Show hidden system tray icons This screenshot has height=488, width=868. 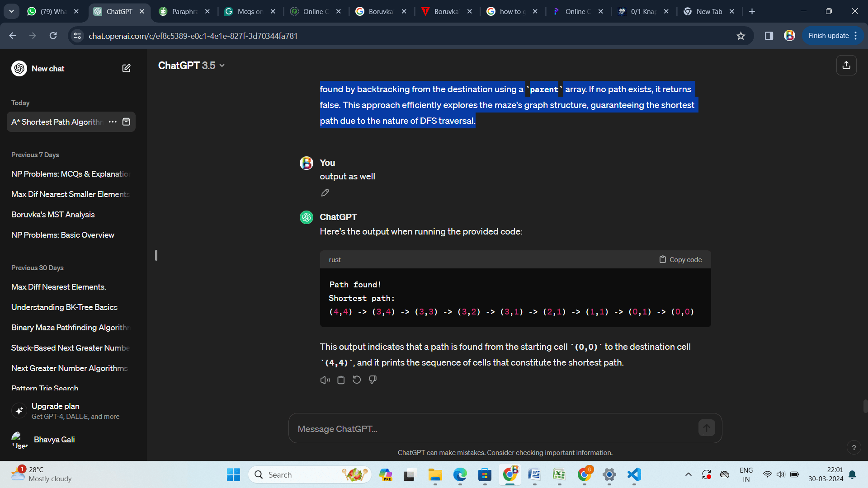(688, 474)
